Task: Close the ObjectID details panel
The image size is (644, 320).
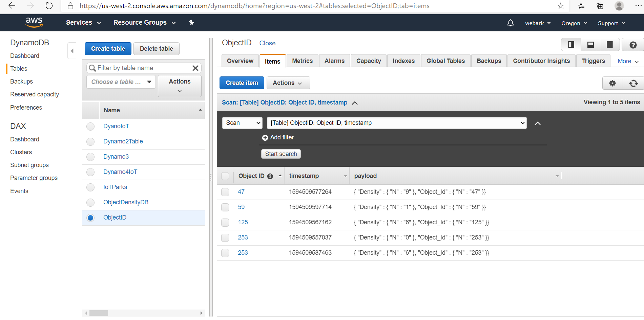Action: click(267, 43)
